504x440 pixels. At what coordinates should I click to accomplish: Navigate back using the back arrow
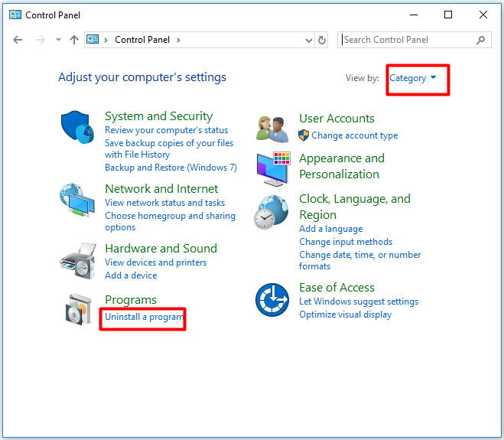18,40
